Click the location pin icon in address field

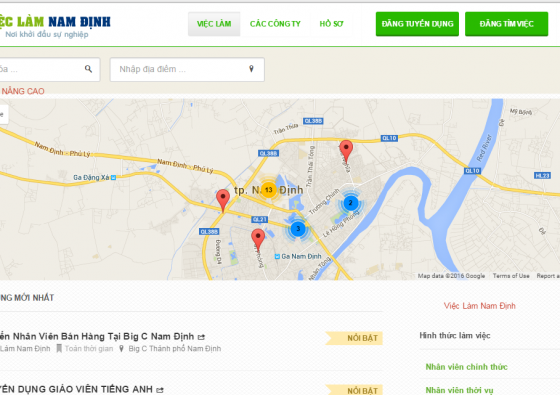click(251, 69)
